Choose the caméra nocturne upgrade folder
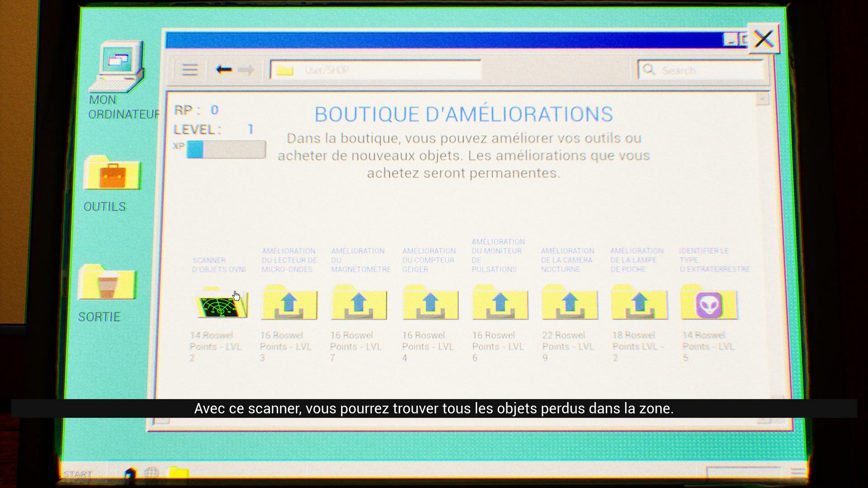This screenshot has width=868, height=488. [x=570, y=304]
